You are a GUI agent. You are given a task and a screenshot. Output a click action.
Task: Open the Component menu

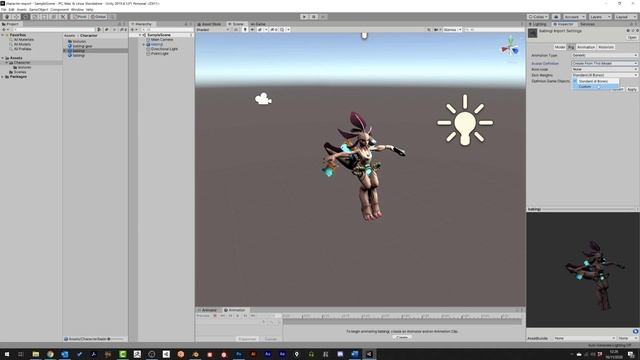coord(59,9)
